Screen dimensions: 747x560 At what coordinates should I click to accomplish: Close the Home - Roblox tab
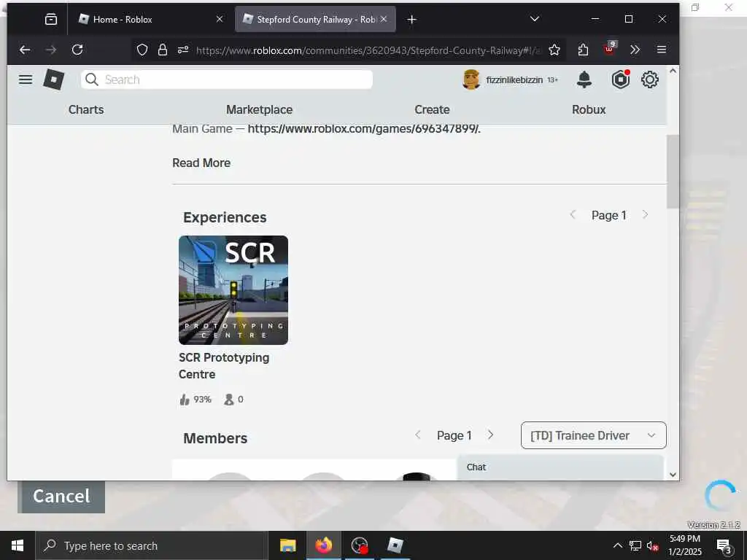coord(219,19)
